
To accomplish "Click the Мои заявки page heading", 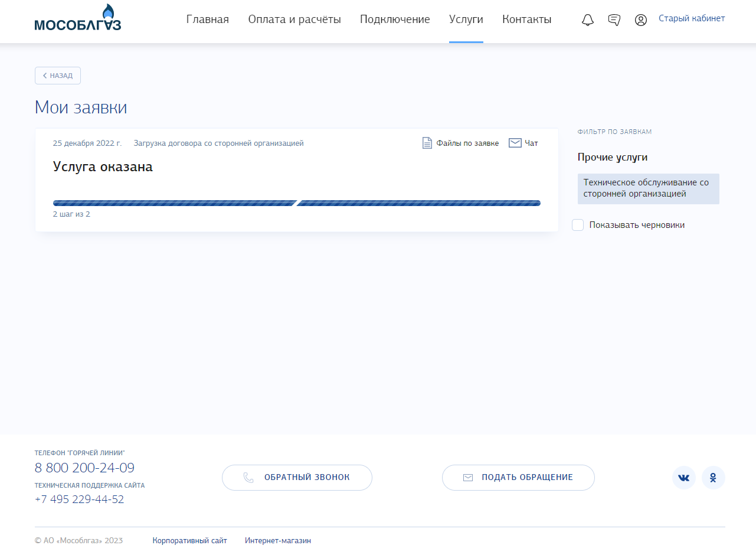I will click(x=81, y=107).
